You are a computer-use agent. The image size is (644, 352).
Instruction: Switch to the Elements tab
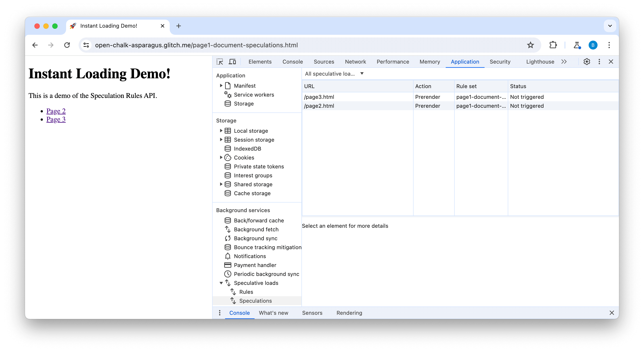[x=259, y=62]
